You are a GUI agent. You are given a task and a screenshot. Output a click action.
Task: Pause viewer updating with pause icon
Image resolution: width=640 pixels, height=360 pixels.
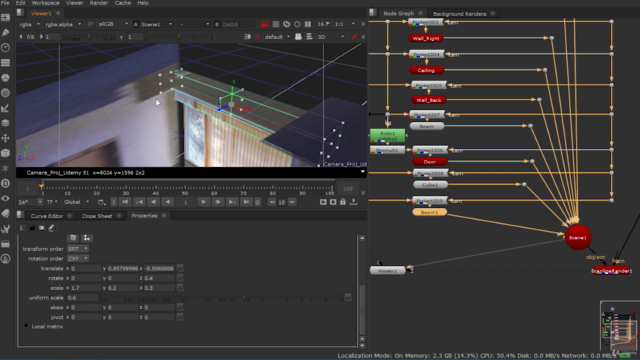coord(308,24)
